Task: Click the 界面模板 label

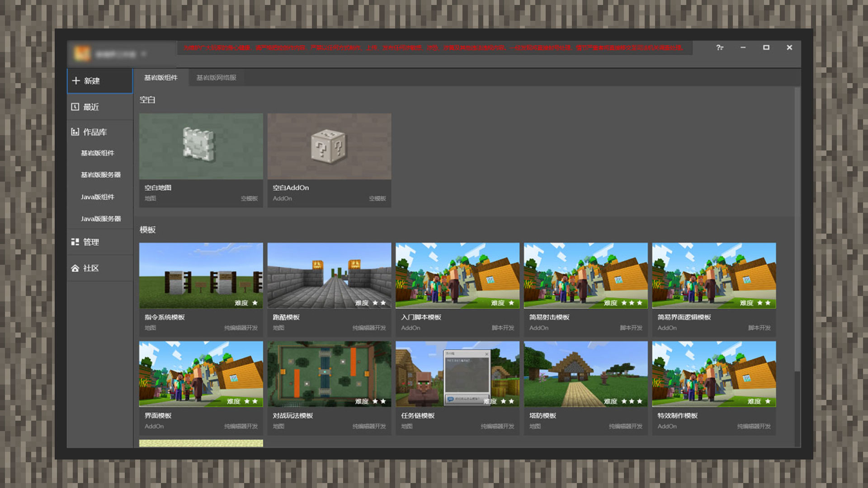Action: pos(158,416)
